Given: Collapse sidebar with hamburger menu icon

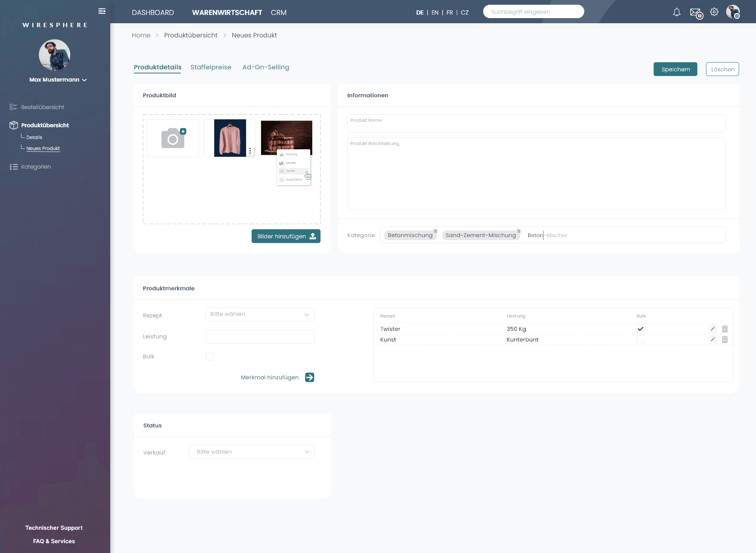Looking at the screenshot, I should click(102, 11).
